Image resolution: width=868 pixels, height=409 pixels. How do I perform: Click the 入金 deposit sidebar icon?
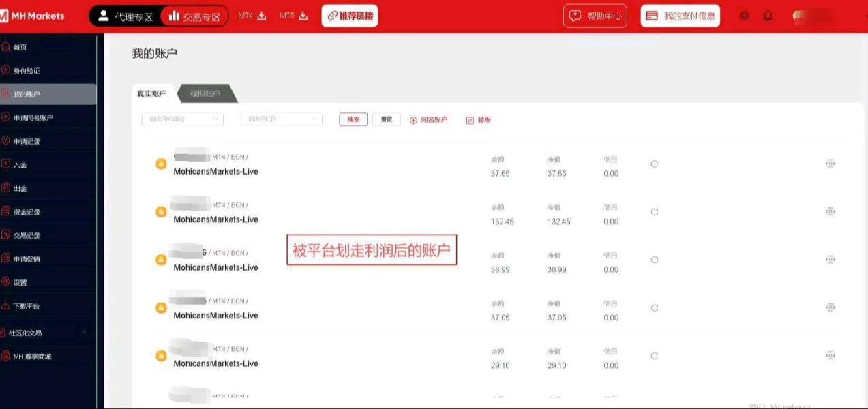pos(6,164)
